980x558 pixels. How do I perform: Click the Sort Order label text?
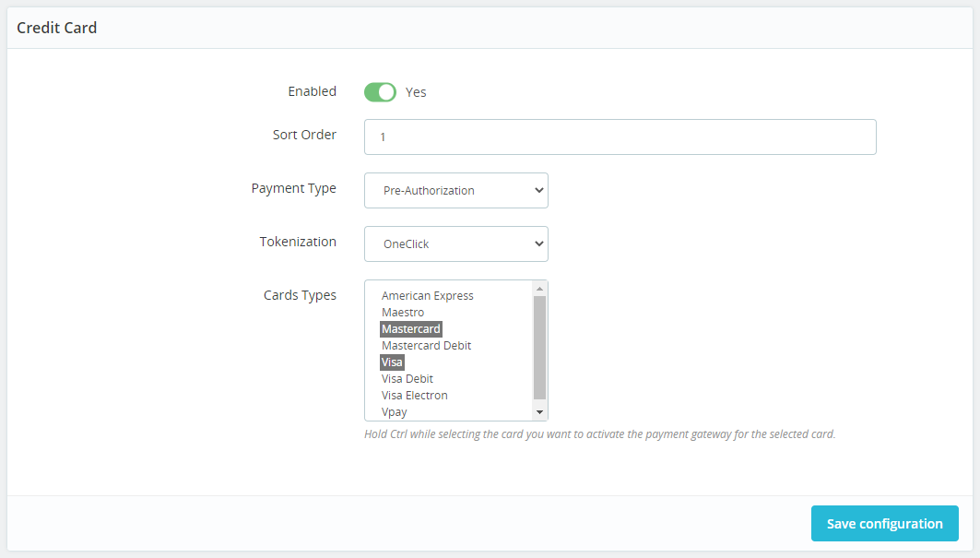pos(304,135)
